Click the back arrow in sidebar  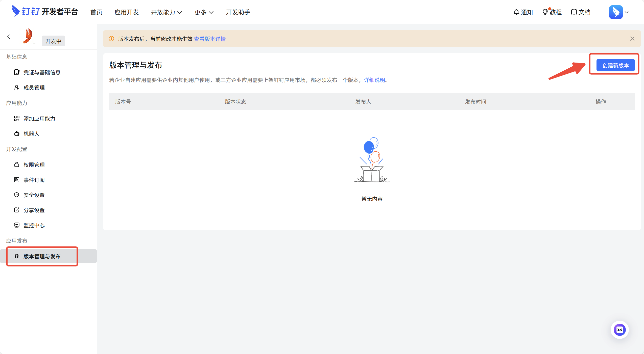pos(9,37)
